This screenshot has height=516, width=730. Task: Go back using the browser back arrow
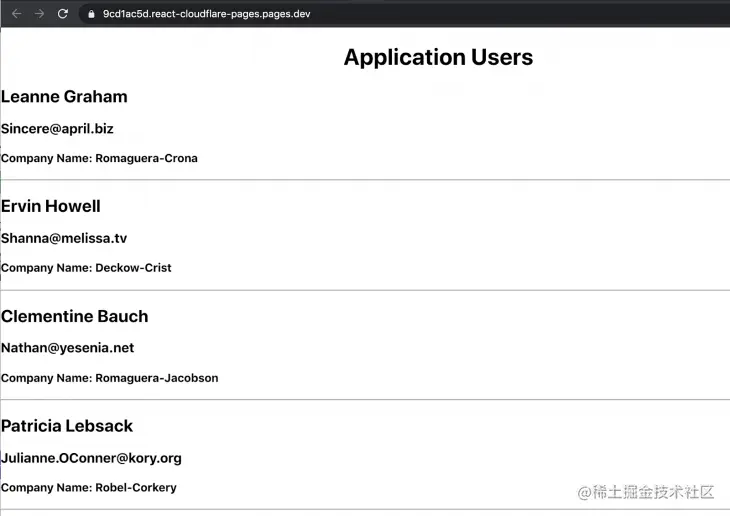point(17,14)
